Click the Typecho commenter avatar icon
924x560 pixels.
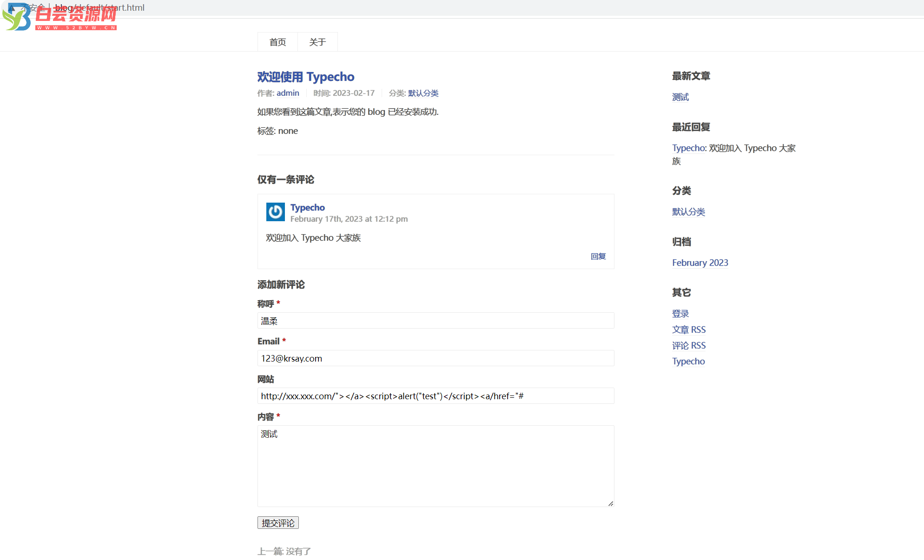pyautogui.click(x=276, y=212)
